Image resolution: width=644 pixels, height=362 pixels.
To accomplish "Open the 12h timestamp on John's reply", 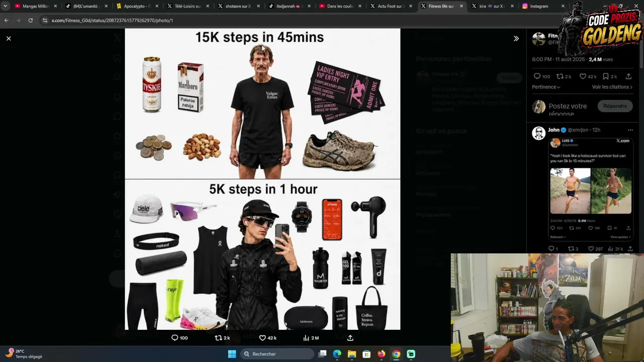I will [596, 130].
